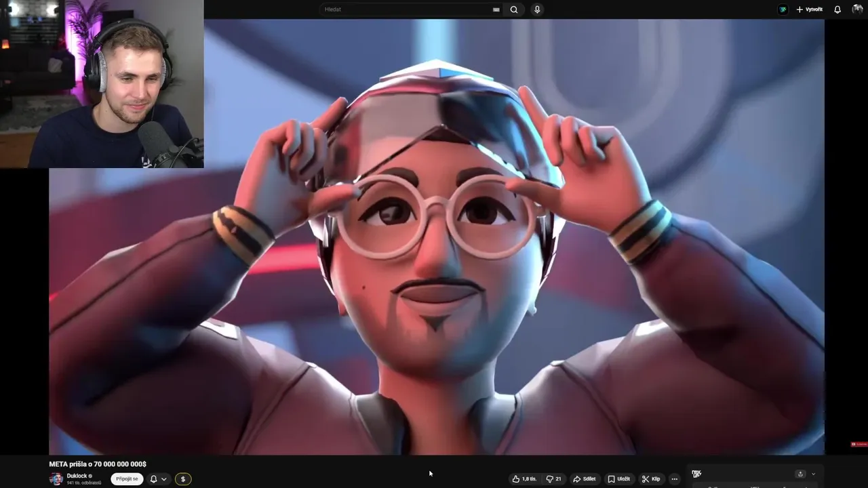Click the logo in the side panel header
Image resolution: width=868 pixels, height=488 pixels.
[696, 474]
